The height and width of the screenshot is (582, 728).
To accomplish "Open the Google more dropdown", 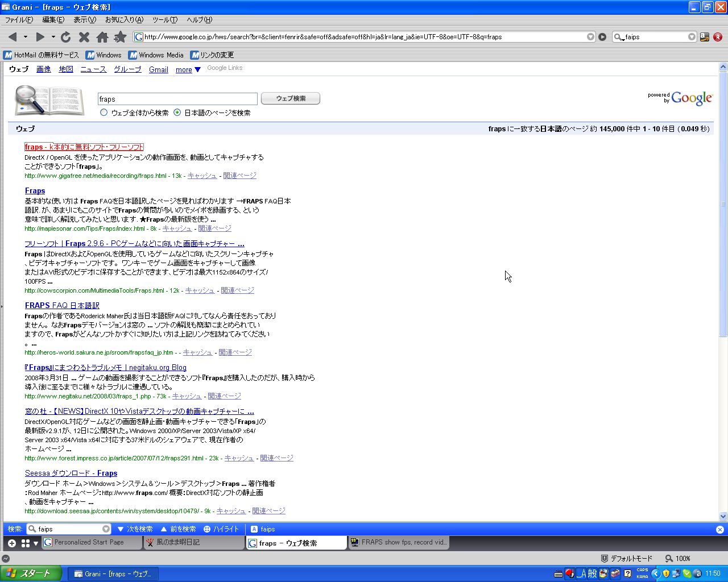I will tap(188, 70).
